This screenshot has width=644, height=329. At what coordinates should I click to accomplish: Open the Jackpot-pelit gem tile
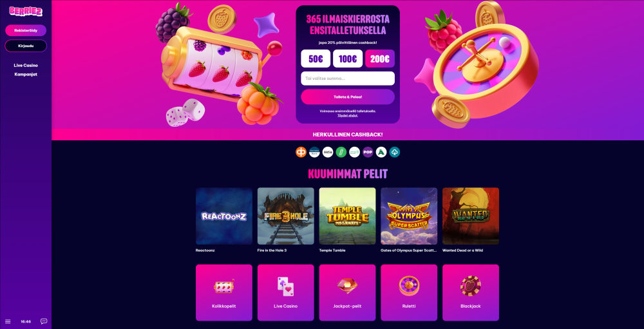pyautogui.click(x=347, y=292)
